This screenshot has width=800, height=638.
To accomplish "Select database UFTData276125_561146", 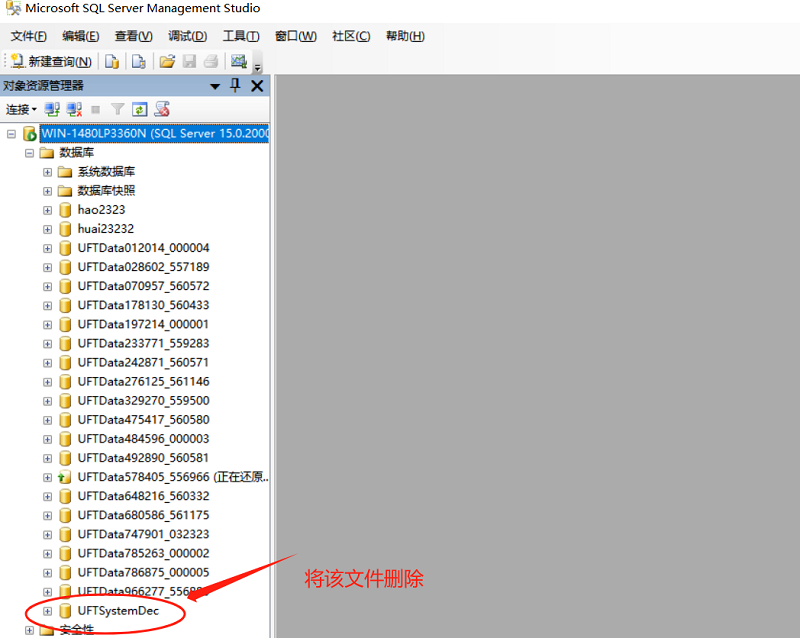I will click(x=143, y=381).
